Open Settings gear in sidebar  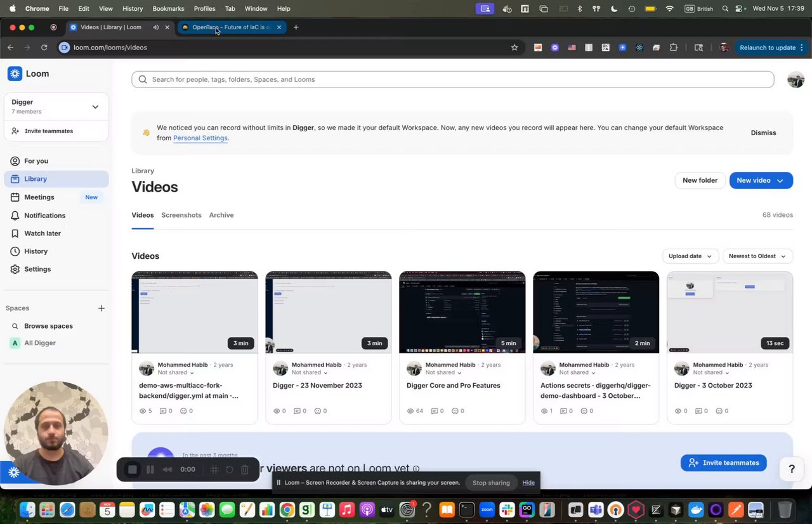click(56, 269)
